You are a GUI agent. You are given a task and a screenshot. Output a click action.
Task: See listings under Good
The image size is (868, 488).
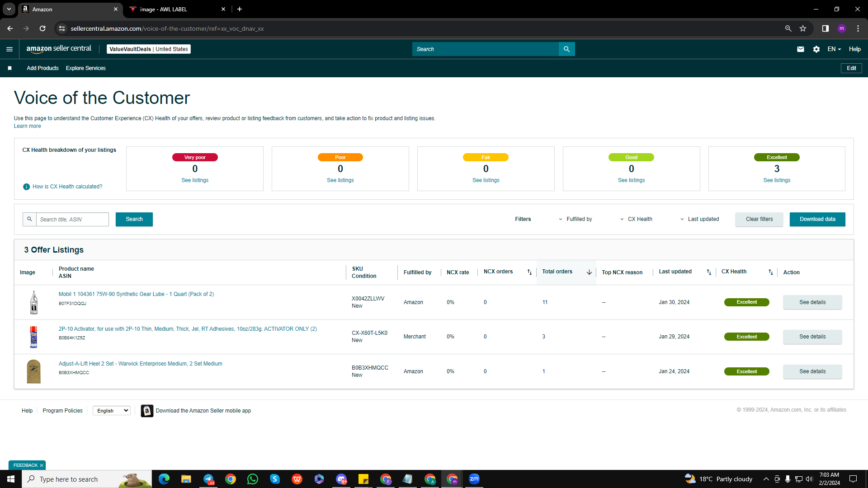[631, 180]
